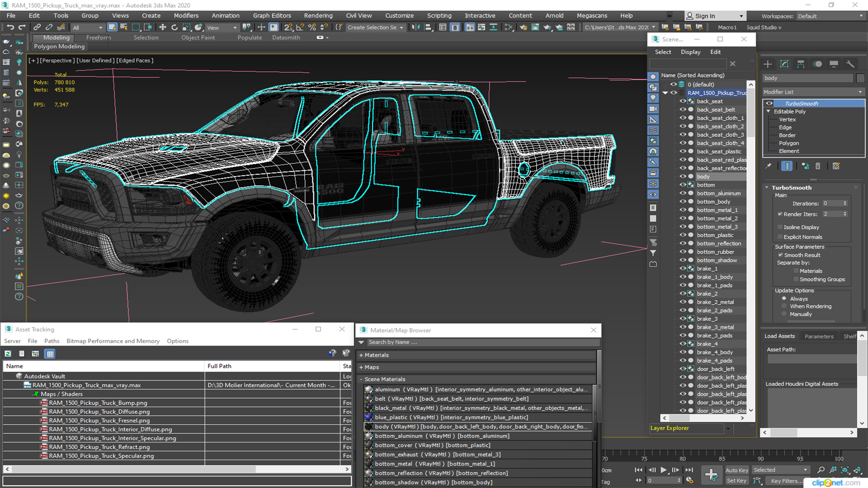This screenshot has width=868, height=488.
Task: Open Display menu in Scene Explorer
Action: click(x=690, y=52)
